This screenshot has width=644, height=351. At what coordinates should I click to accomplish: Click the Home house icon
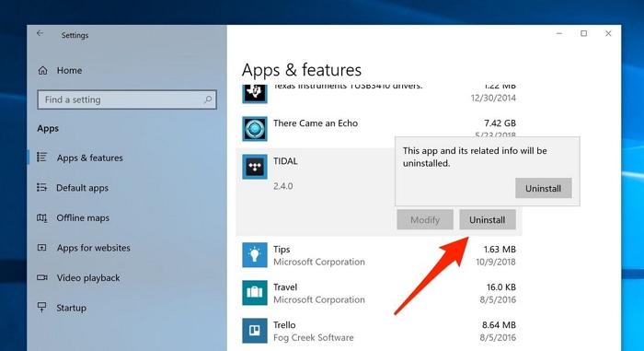42,70
